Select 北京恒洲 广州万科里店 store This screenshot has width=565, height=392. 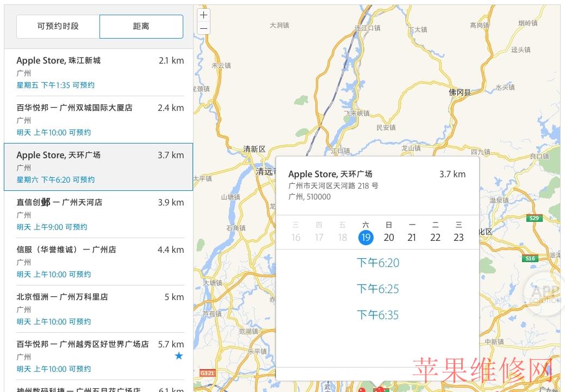98,309
